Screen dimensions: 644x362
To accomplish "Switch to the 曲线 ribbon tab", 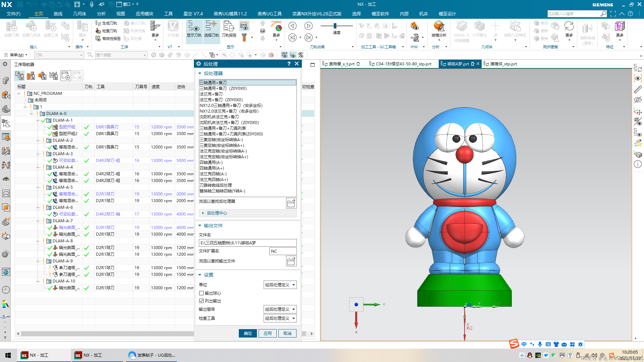I will [x=58, y=14].
